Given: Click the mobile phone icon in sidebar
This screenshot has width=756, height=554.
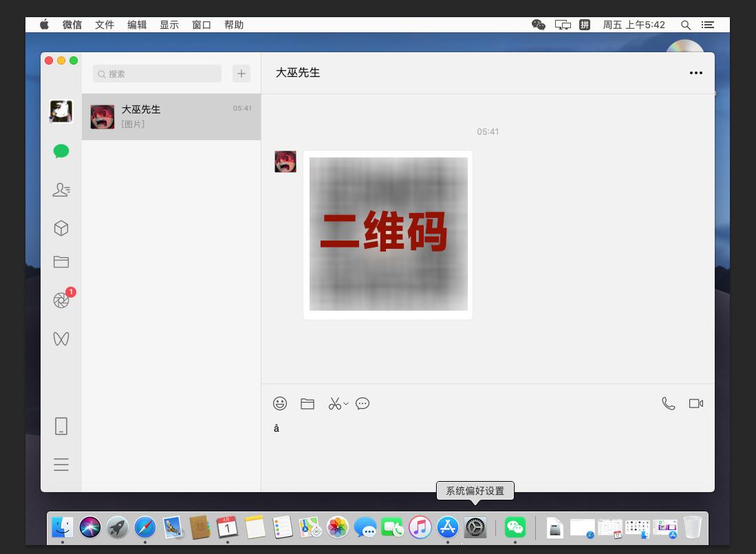Looking at the screenshot, I should (x=61, y=426).
